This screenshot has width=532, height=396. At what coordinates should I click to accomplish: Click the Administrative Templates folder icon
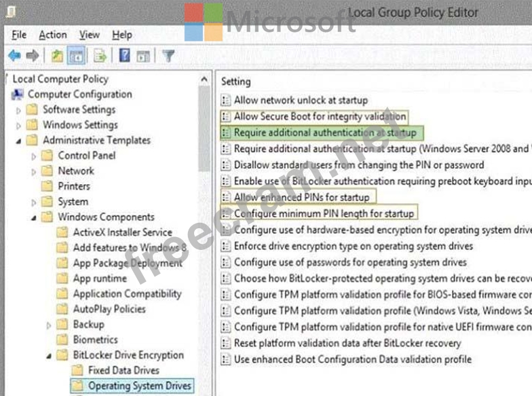click(32, 140)
